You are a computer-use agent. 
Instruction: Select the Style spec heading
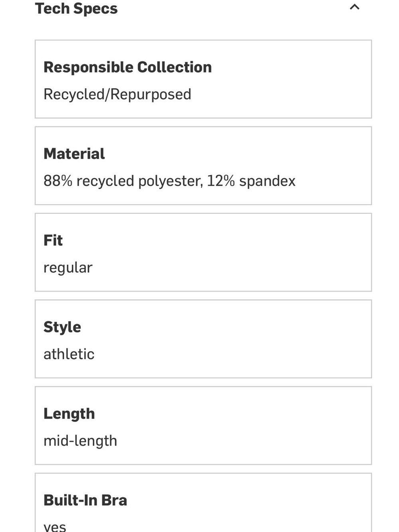[x=62, y=327]
